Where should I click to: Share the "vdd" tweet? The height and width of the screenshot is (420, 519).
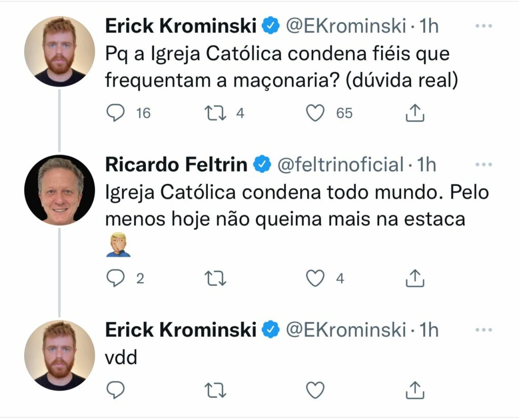point(415,389)
